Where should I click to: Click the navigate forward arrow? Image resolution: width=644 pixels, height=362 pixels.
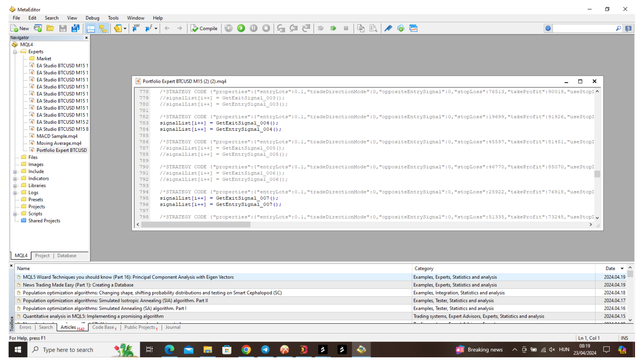click(x=180, y=28)
